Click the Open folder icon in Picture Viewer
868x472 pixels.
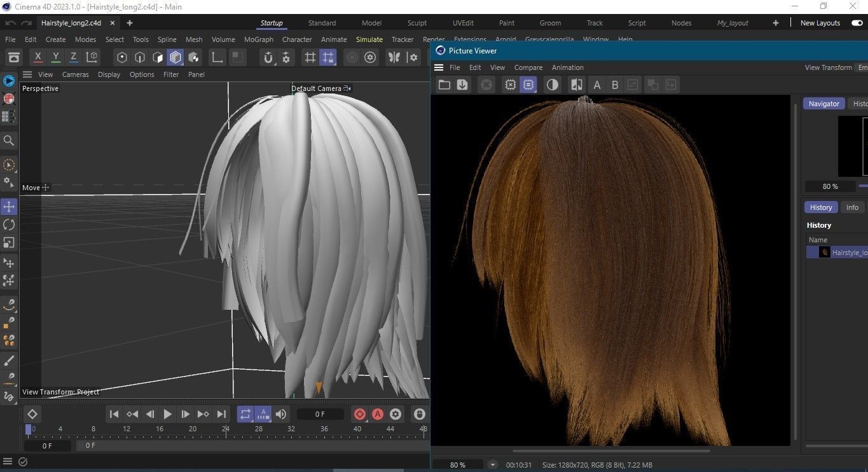(x=444, y=85)
